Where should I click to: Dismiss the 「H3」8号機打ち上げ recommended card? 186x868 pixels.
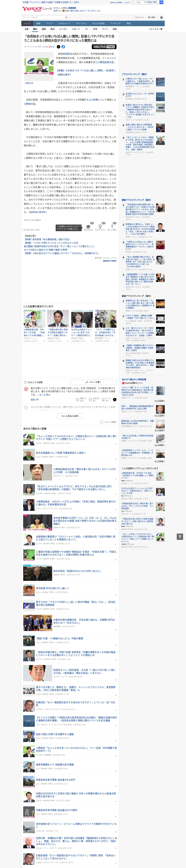click(115, 341)
